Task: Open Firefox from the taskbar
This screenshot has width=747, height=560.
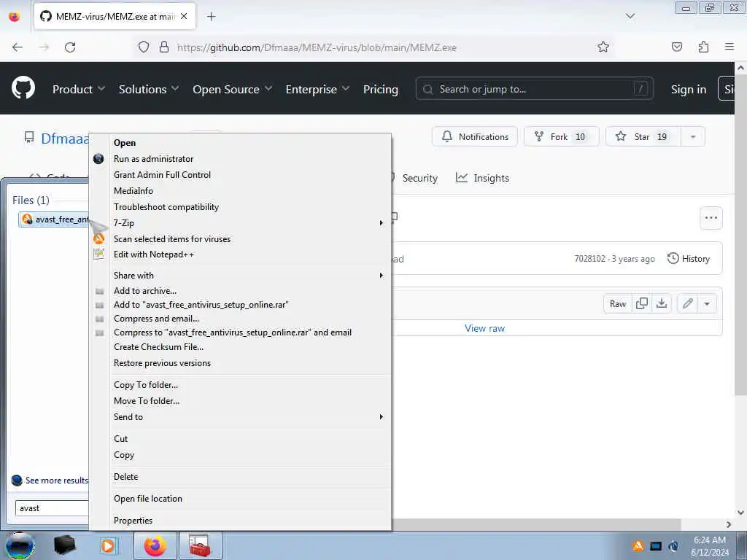Action: (x=155, y=545)
